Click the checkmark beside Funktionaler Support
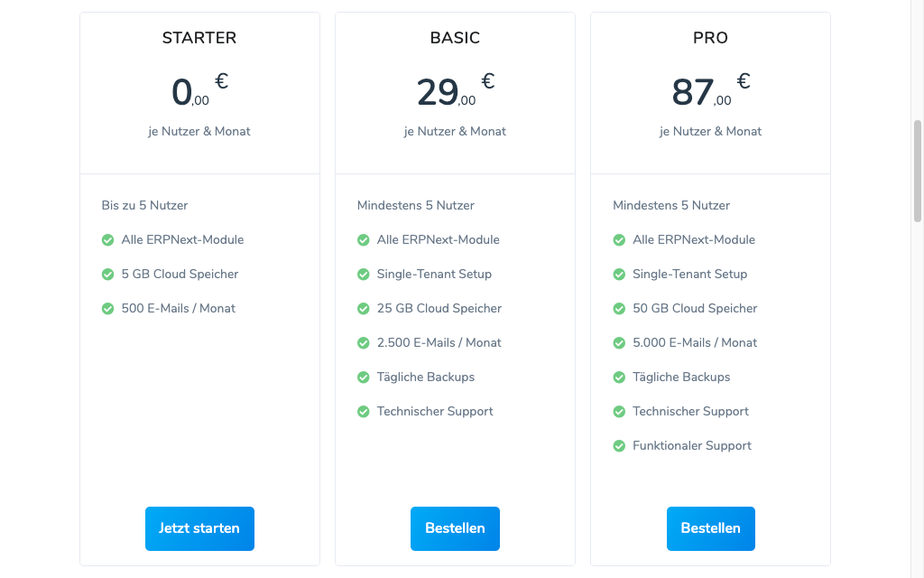Image resolution: width=924 pixels, height=578 pixels. pos(619,446)
